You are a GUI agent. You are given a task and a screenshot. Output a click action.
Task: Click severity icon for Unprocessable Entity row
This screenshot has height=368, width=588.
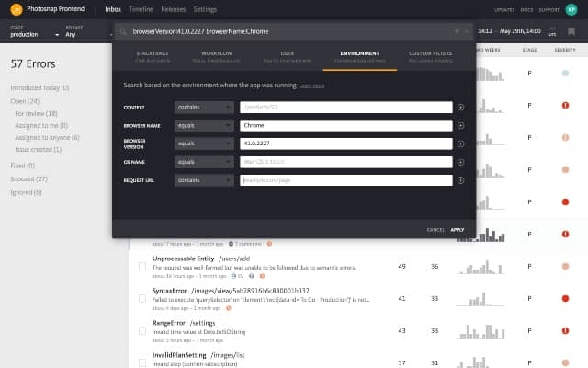[x=566, y=266]
